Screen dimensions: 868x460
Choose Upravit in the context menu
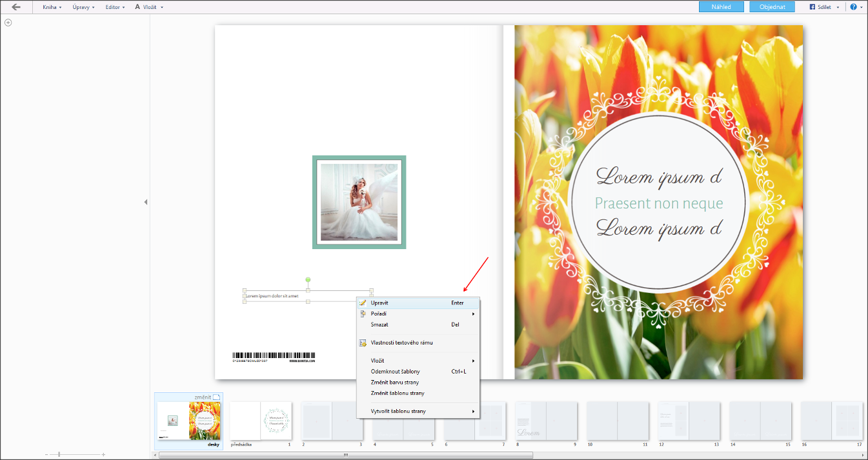[418, 303]
